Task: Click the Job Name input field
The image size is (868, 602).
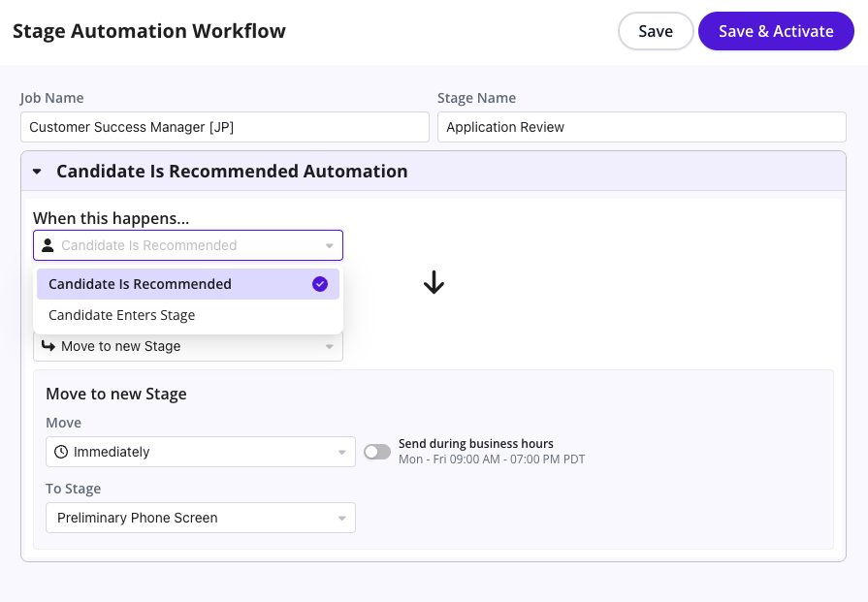Action: 224,127
